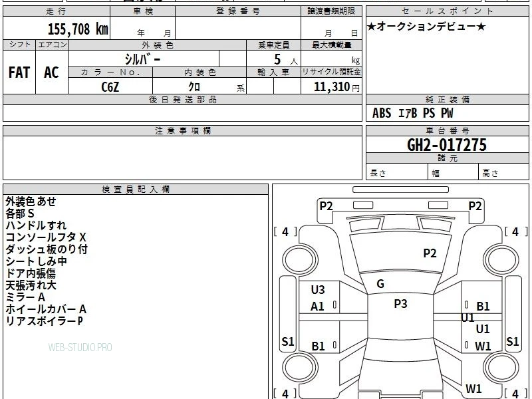Image resolution: width=532 pixels, height=399 pixels.
Task: Click the windshield G mark on diagram
Action: click(380, 283)
